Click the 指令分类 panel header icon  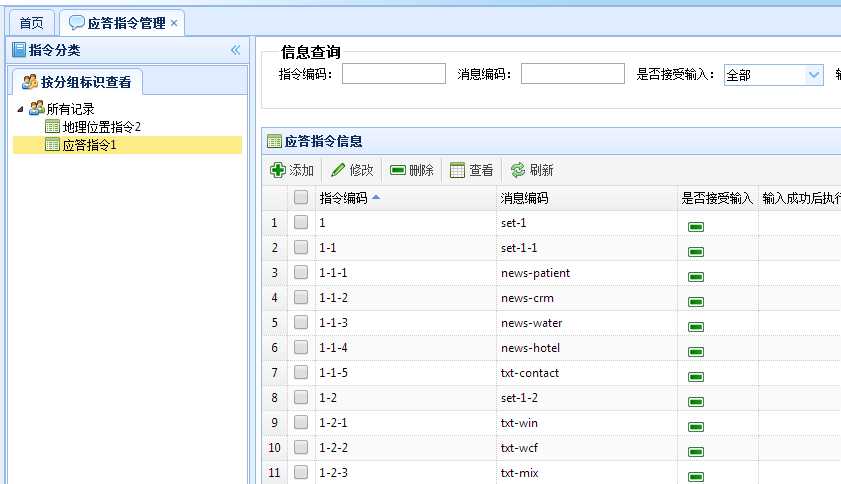(19, 50)
